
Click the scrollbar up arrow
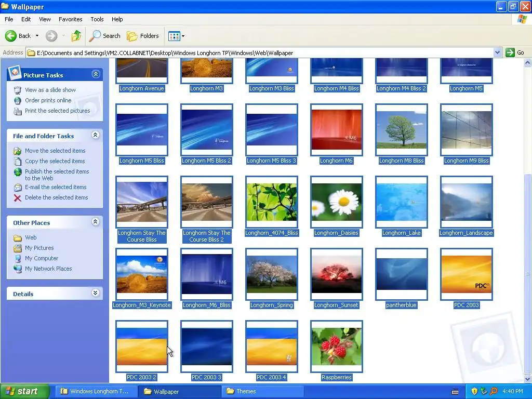[x=527, y=62]
